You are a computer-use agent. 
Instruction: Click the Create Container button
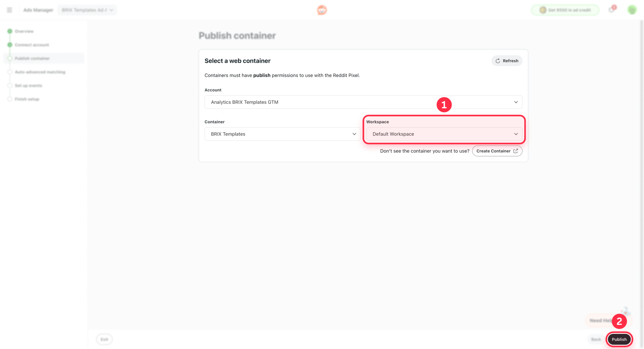[x=497, y=151]
